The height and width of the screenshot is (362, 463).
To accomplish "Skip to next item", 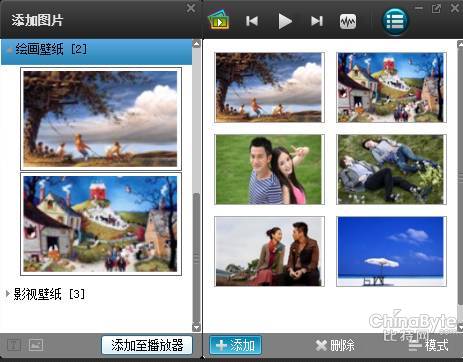I will (317, 21).
